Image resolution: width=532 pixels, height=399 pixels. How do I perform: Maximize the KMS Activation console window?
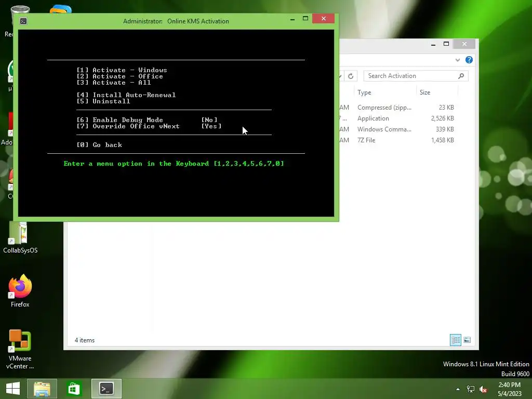305,19
